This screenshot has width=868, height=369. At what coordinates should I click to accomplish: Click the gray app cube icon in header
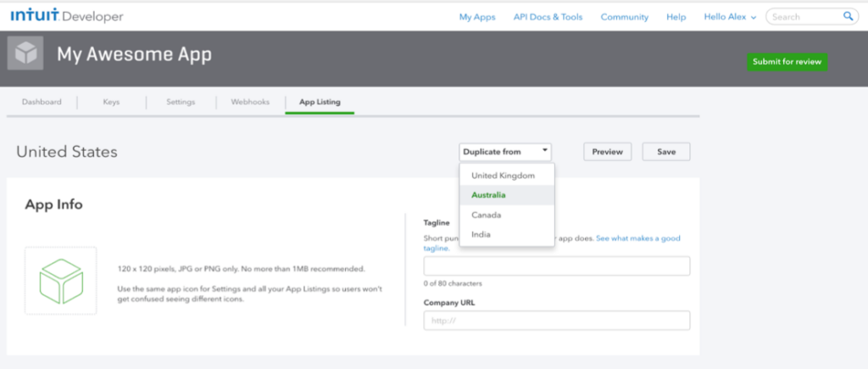tap(25, 53)
